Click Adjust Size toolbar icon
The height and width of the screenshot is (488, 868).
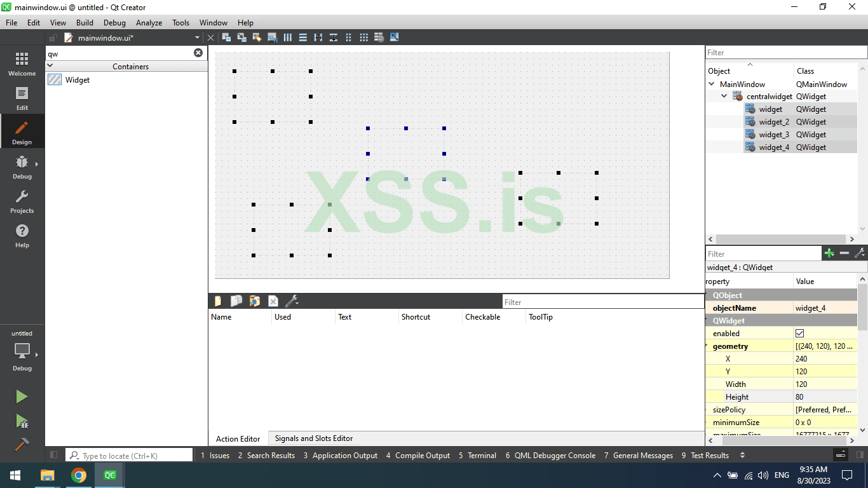click(394, 37)
